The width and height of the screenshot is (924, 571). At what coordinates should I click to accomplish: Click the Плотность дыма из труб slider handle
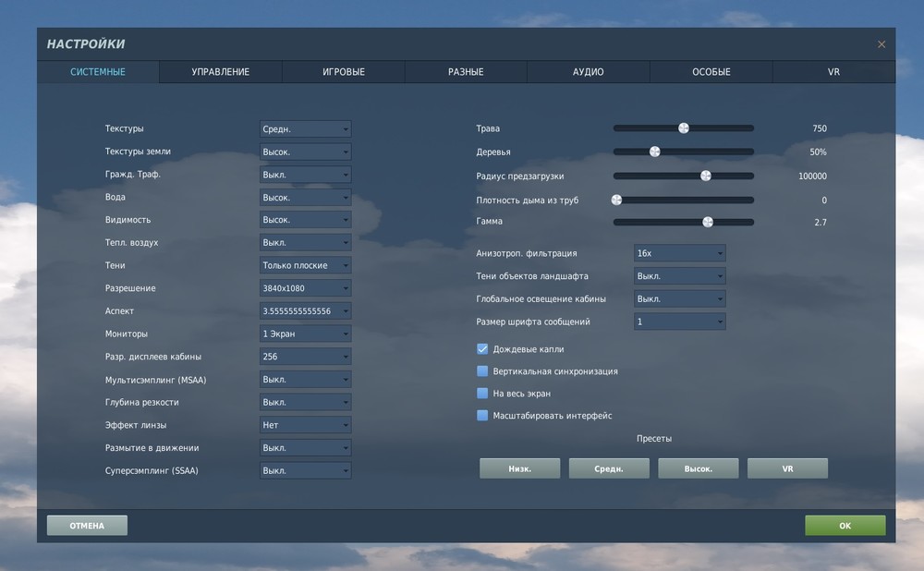coord(616,200)
